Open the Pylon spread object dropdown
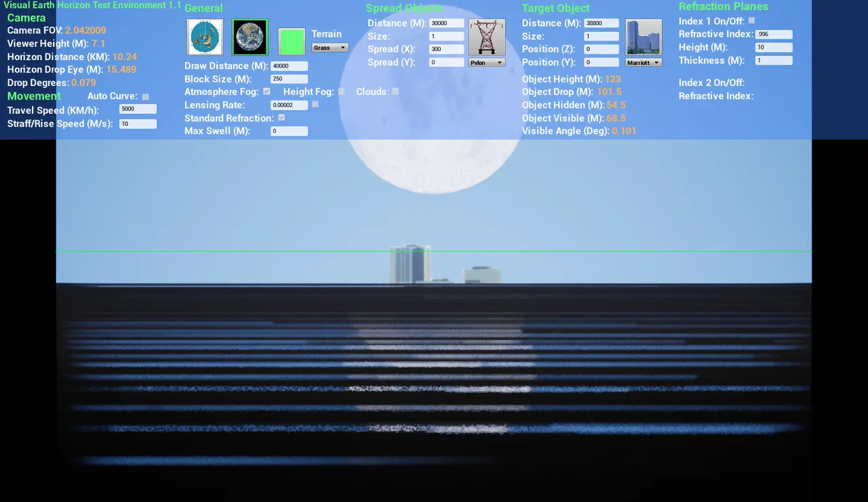Viewport: 868px width, 502px height. coord(487,62)
